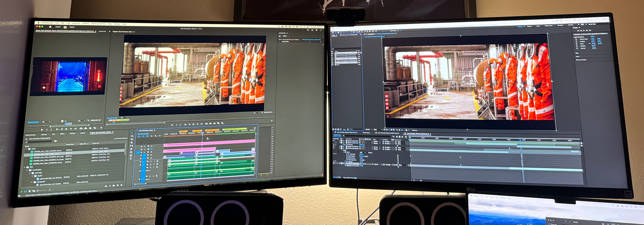644x225 pixels.
Task: Switch to Review workspace in After Effects
Action: pyautogui.click(x=529, y=26)
